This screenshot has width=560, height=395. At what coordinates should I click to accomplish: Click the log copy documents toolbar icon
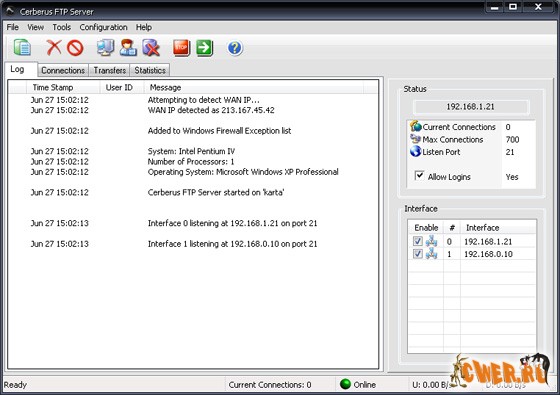coord(22,48)
